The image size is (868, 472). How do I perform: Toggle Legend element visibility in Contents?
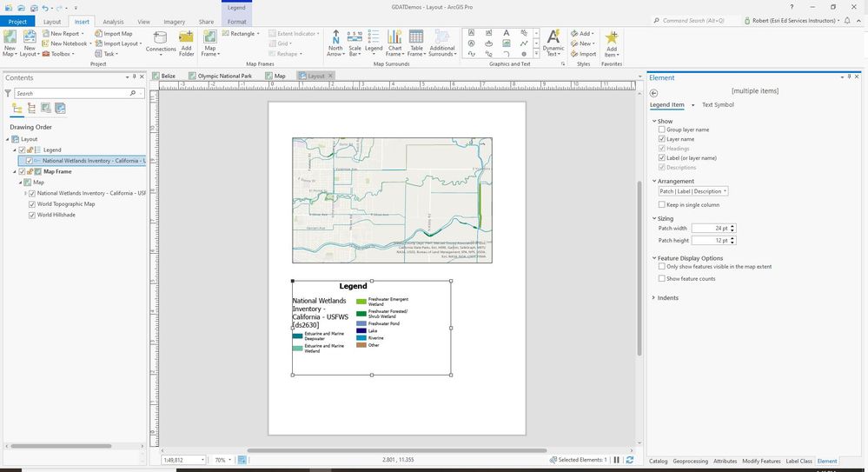pyautogui.click(x=22, y=150)
